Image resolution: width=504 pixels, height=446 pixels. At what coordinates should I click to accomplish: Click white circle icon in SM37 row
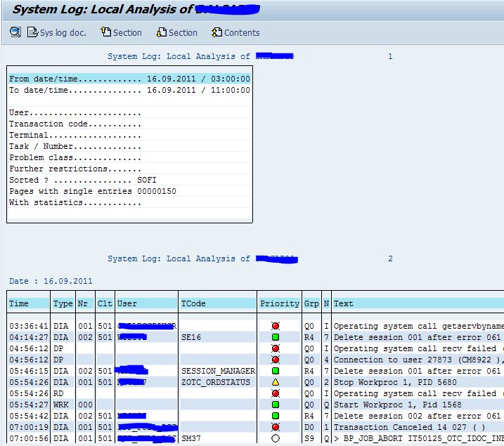pyautogui.click(x=276, y=438)
